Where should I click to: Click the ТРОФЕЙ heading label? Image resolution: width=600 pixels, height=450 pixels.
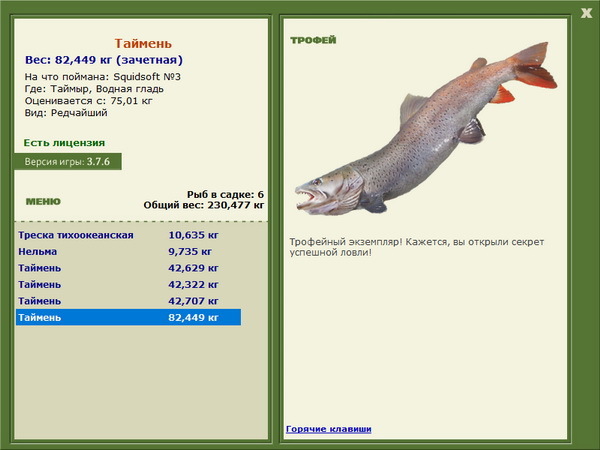[313, 40]
